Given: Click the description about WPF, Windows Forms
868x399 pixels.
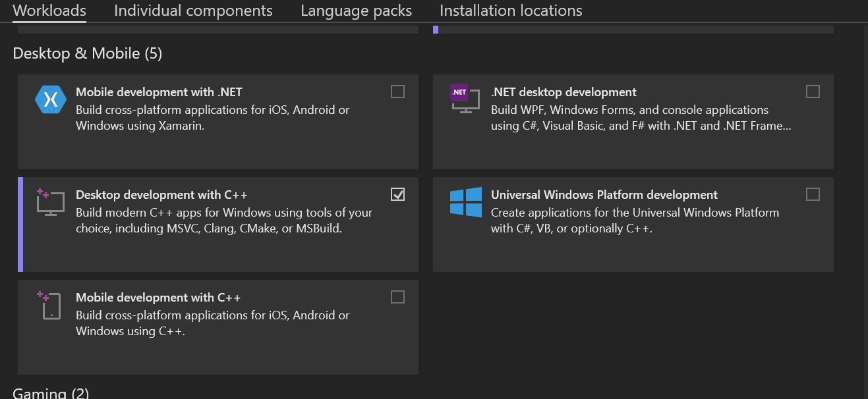Looking at the screenshot, I should tap(641, 118).
